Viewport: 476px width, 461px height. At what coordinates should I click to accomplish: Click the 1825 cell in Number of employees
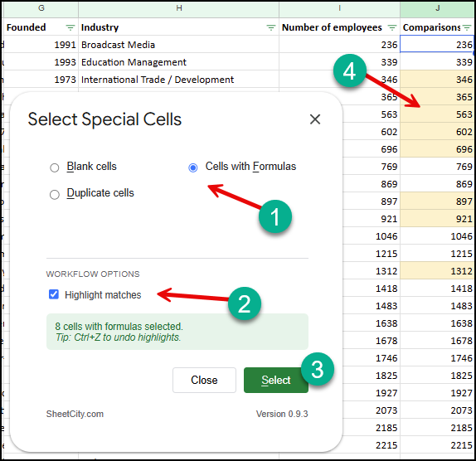click(371, 376)
